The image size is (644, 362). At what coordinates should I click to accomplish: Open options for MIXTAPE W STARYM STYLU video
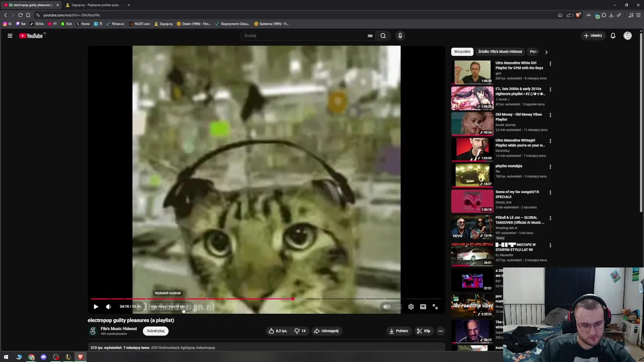coord(550,245)
